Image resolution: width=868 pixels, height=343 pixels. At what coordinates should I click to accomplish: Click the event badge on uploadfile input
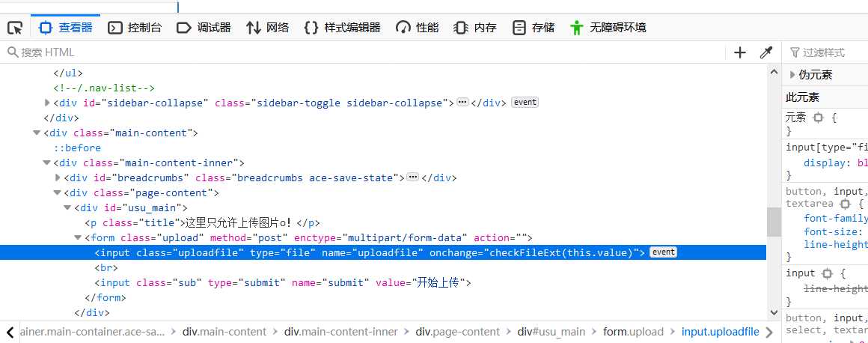click(x=663, y=252)
